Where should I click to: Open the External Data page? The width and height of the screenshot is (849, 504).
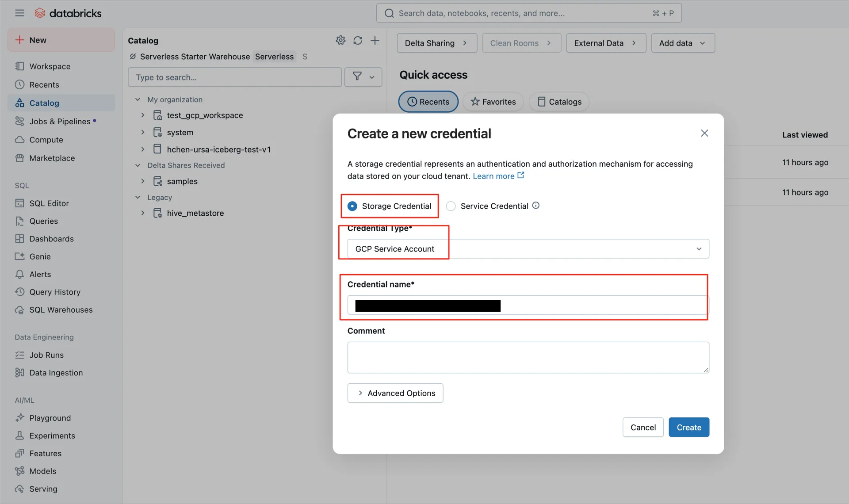tap(606, 43)
